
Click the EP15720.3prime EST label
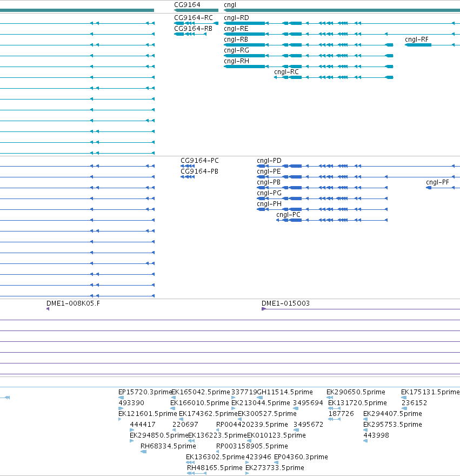(x=145, y=392)
